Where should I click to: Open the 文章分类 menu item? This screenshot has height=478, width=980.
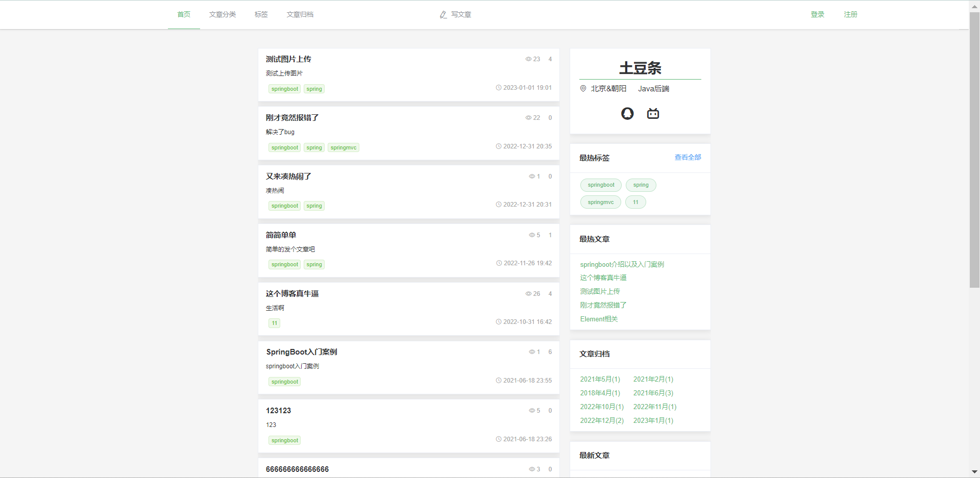223,15
